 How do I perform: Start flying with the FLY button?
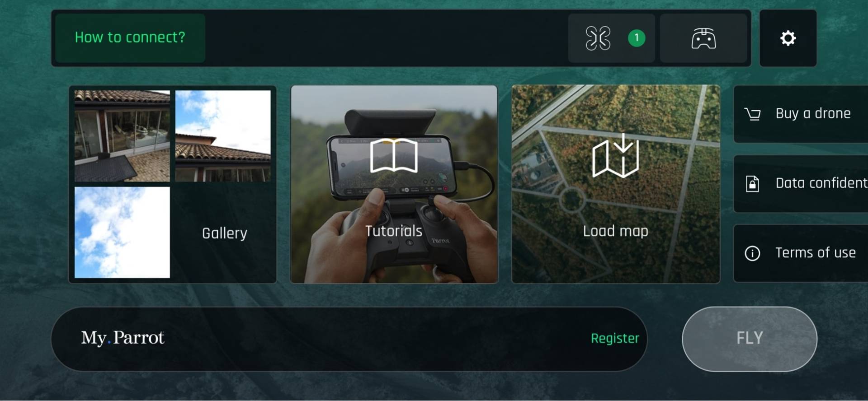tap(750, 339)
